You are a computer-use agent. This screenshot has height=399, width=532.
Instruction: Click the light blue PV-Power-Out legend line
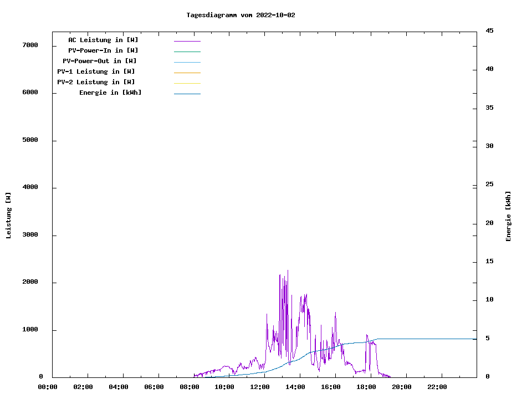coord(187,62)
